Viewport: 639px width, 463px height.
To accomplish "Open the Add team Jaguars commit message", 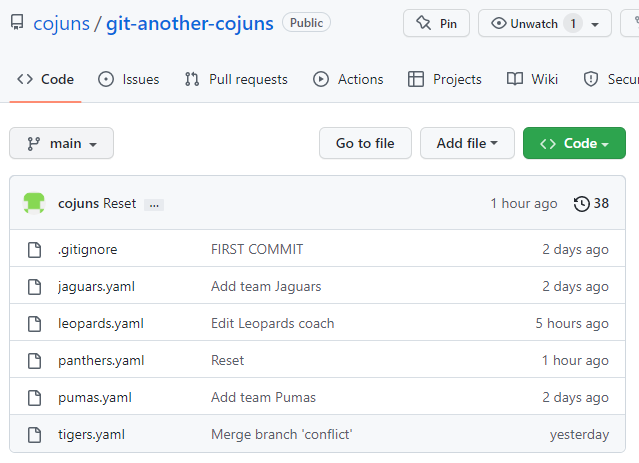I will tap(266, 287).
